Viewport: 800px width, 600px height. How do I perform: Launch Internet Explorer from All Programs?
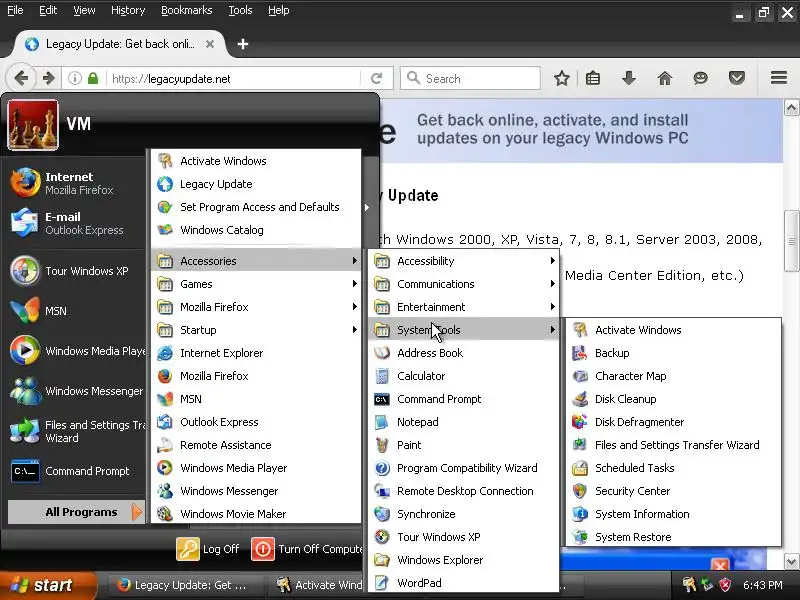click(x=256, y=353)
